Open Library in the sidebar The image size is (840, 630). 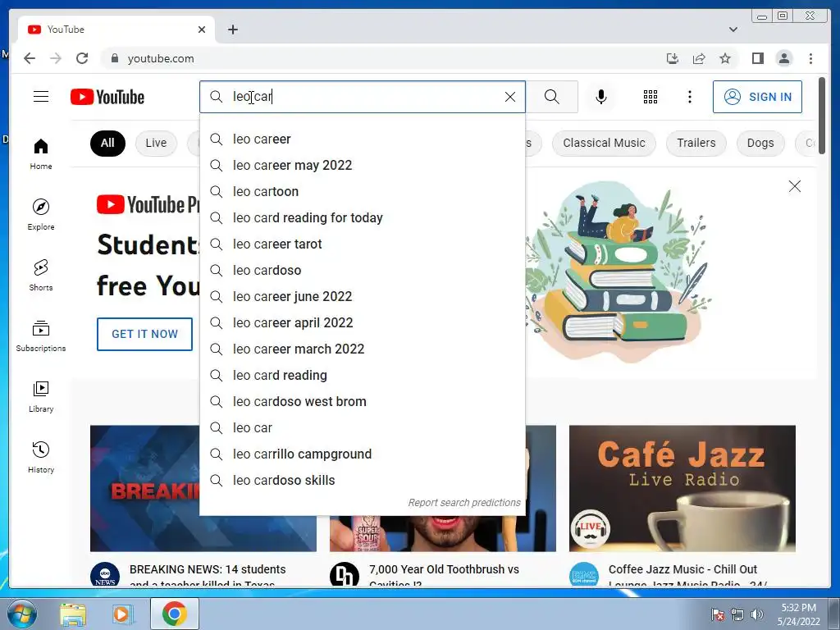coord(41,396)
